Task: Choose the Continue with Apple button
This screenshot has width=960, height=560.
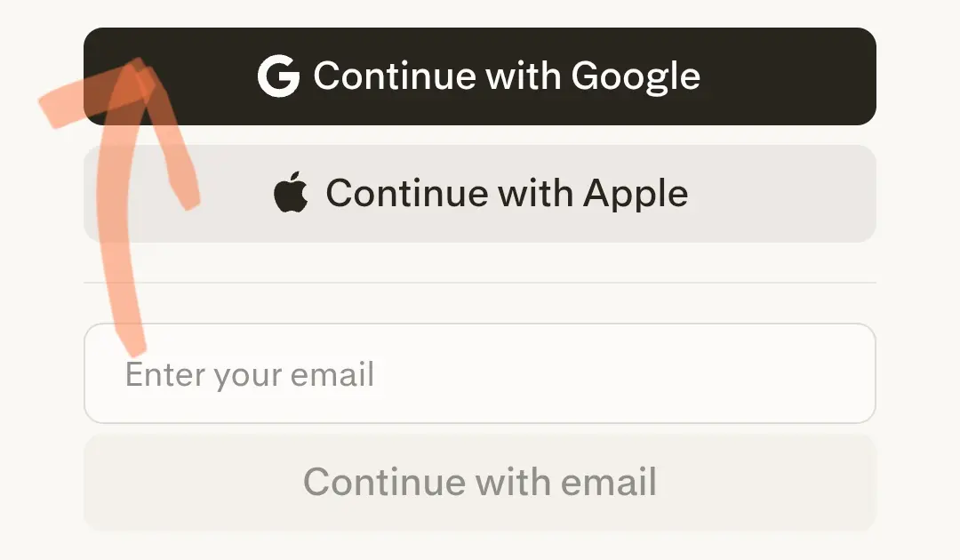Action: pyautogui.click(x=480, y=194)
